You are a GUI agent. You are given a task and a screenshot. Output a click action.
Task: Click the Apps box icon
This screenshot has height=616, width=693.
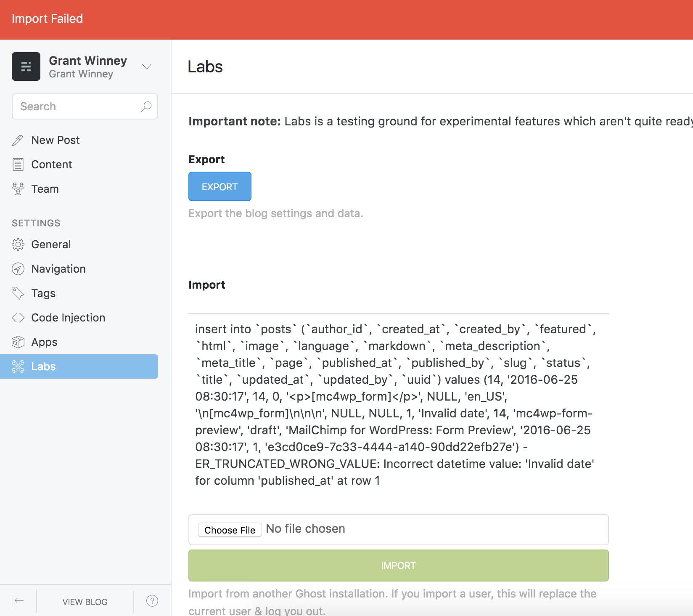coord(18,342)
